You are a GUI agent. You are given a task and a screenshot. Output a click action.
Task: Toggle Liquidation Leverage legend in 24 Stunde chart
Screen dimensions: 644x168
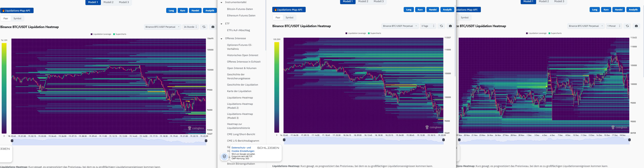[101, 34]
